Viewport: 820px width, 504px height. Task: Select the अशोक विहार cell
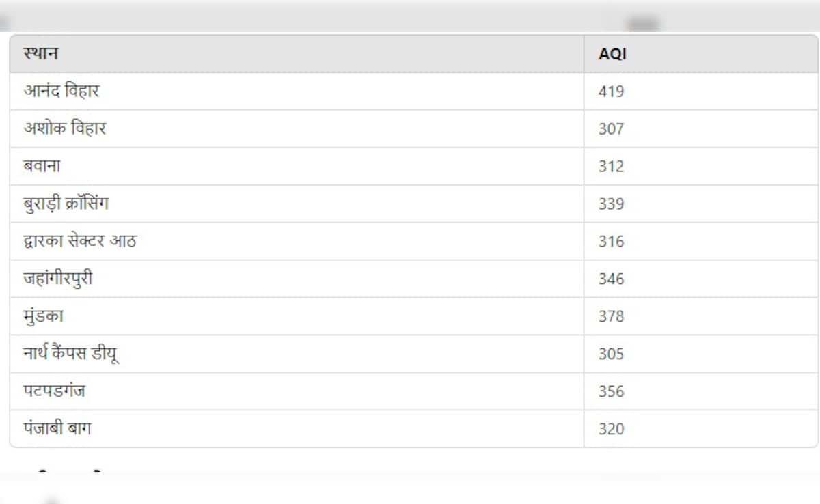click(65, 128)
